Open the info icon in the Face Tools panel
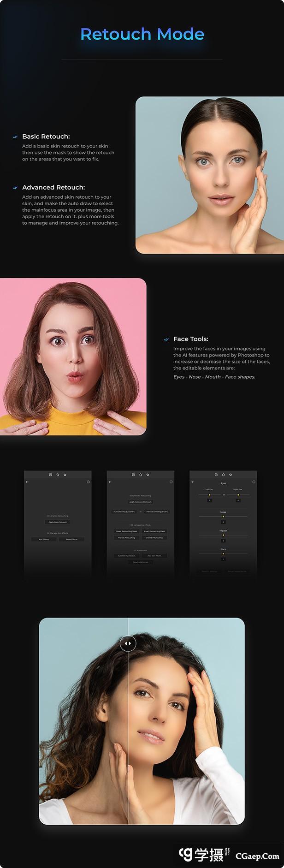Image resolution: width=284 pixels, height=868 pixels. point(254,482)
